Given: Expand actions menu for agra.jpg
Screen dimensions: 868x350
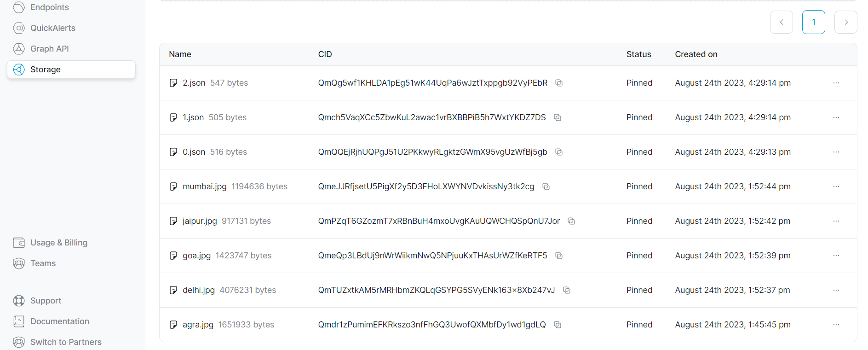Looking at the screenshot, I should pyautogui.click(x=836, y=325).
